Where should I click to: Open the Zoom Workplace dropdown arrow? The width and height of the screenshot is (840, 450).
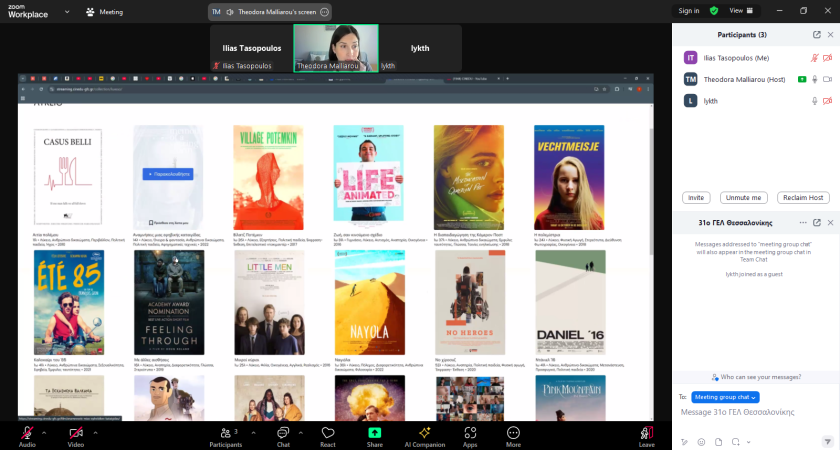[x=67, y=11]
